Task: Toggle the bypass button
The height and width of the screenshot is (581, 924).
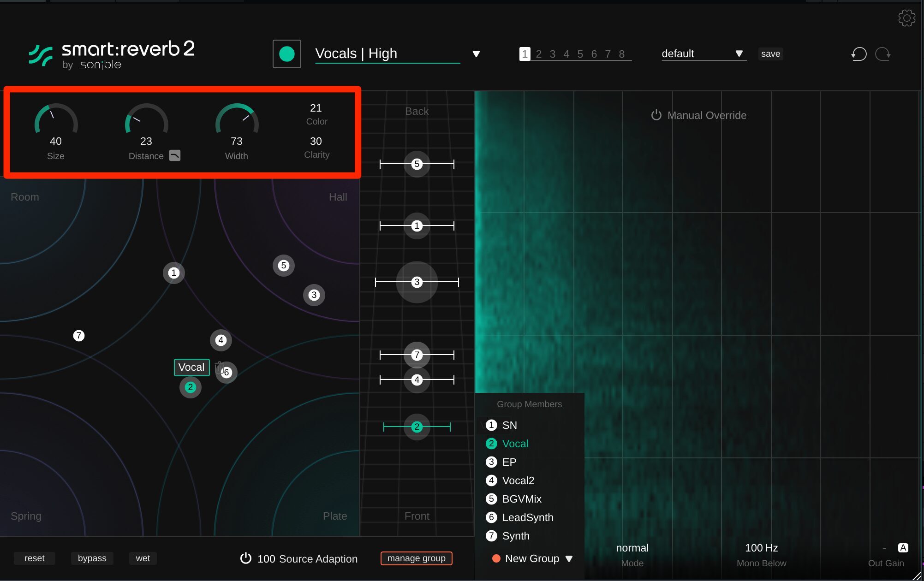Action: (x=92, y=558)
